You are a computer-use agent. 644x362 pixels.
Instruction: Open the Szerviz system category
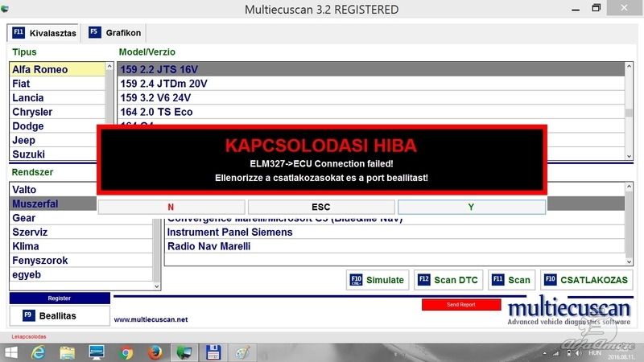tap(81, 232)
